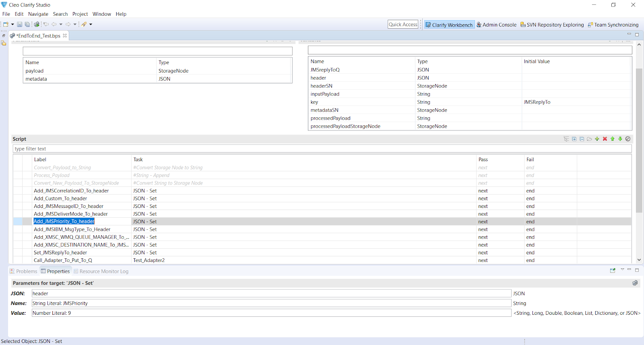Click the JMSReplyTo initial value cell
This screenshot has width=644, height=345.
[576, 102]
